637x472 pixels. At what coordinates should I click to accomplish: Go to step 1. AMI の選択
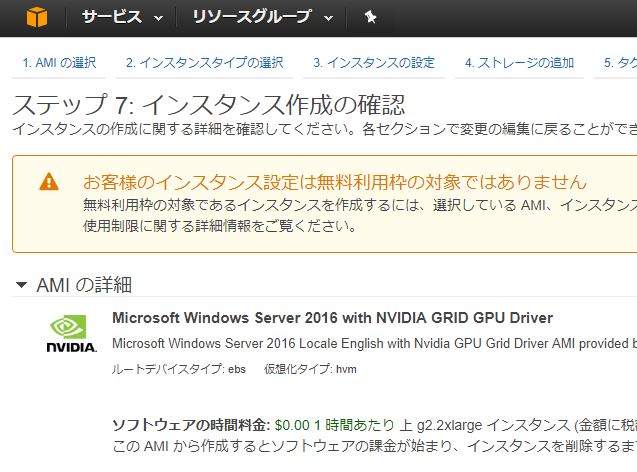point(59,63)
